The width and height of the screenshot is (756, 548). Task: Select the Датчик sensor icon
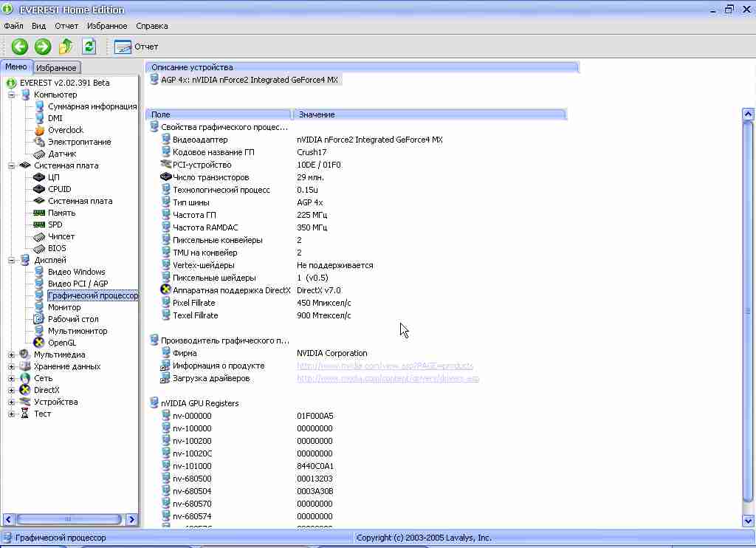39,154
